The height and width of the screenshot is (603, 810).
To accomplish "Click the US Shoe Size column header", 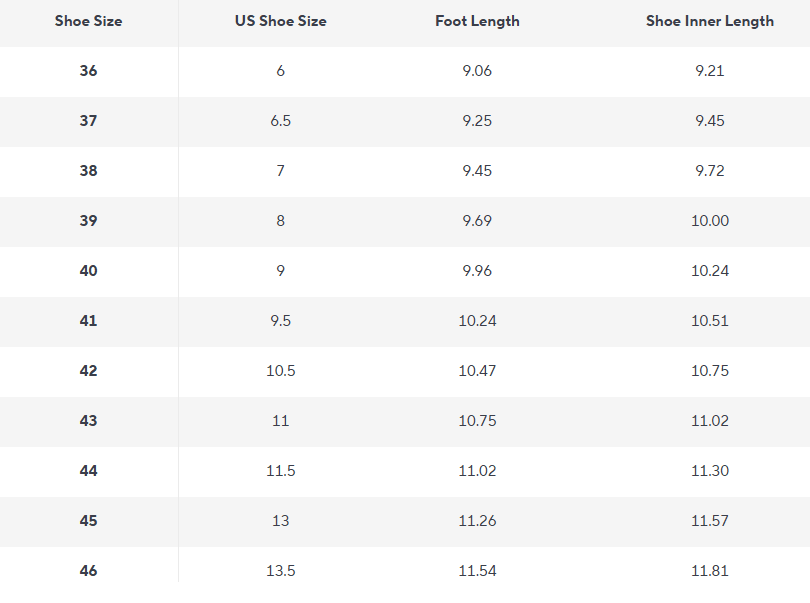I will [281, 21].
